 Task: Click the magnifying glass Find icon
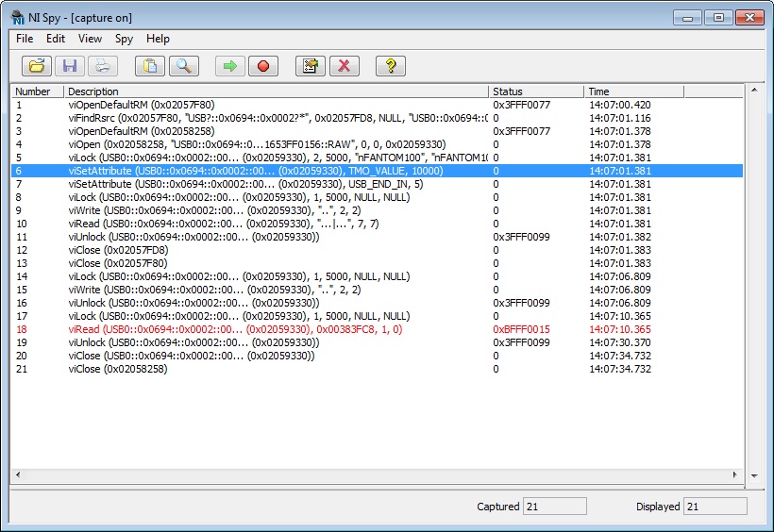point(181,66)
